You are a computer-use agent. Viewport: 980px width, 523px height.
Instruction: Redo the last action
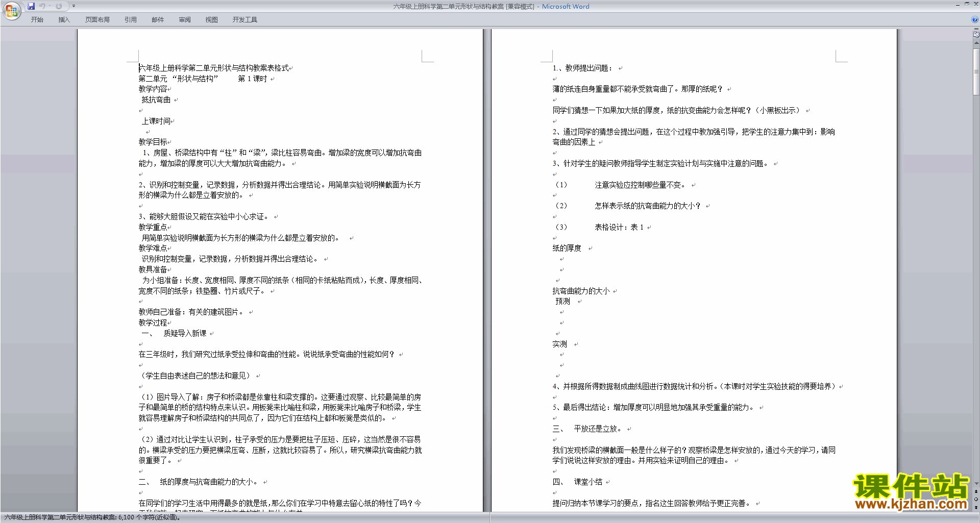(x=59, y=6)
